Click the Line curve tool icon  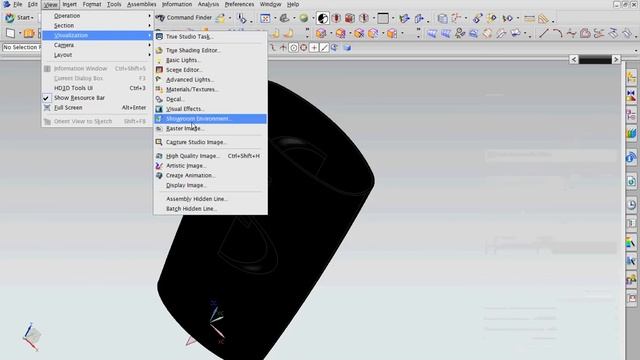click(x=544, y=33)
